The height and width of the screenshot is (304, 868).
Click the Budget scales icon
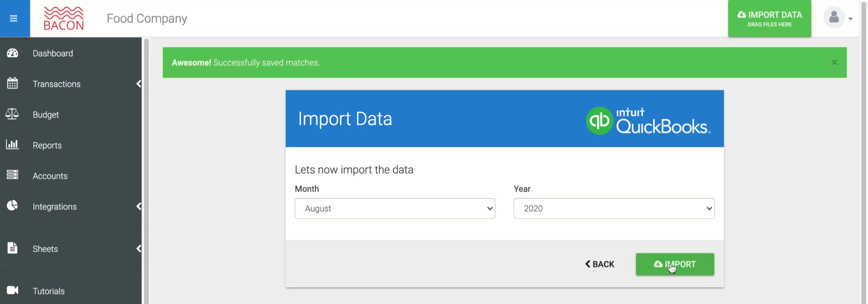12,114
